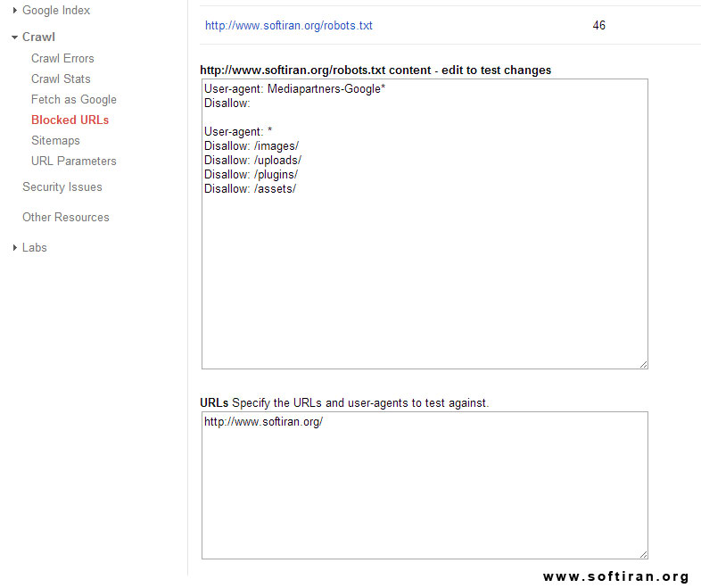Click inside the robots.txt content editor
Image resolution: width=701 pixels, height=588 pixels.
[425, 224]
